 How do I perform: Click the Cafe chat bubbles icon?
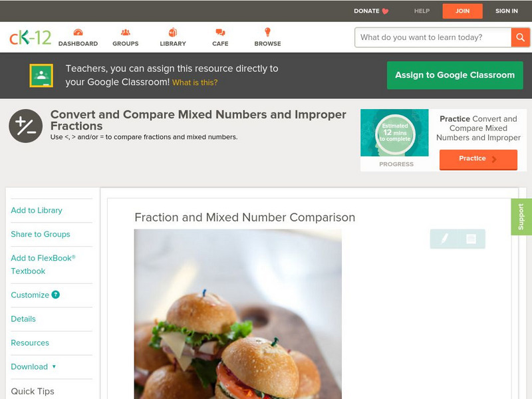tap(220, 32)
